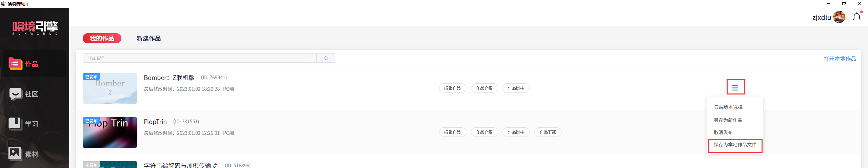
Task: Click 作品下载 button for FlopTrin
Action: pyautogui.click(x=548, y=132)
